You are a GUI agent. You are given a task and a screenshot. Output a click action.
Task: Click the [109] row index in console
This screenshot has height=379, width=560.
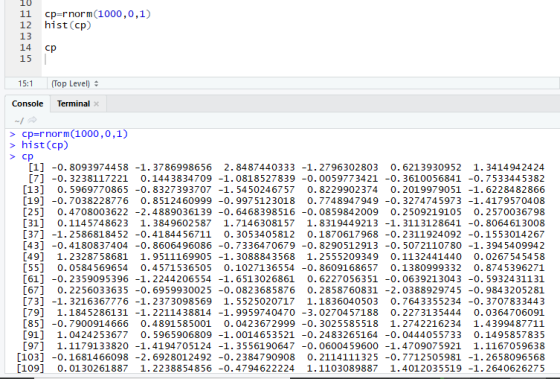click(x=30, y=368)
